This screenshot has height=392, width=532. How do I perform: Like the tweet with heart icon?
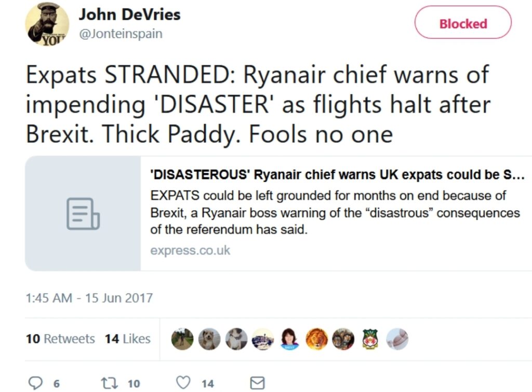click(x=183, y=383)
